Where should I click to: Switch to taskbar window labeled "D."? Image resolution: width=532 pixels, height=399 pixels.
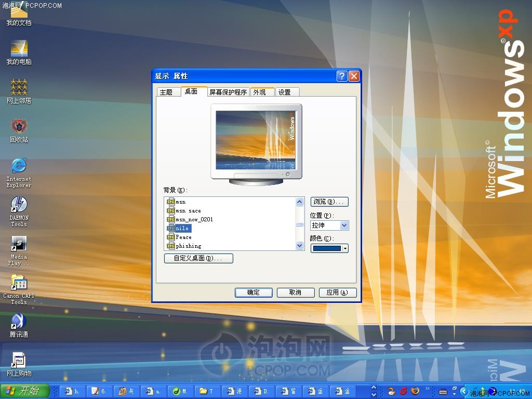click(261, 392)
